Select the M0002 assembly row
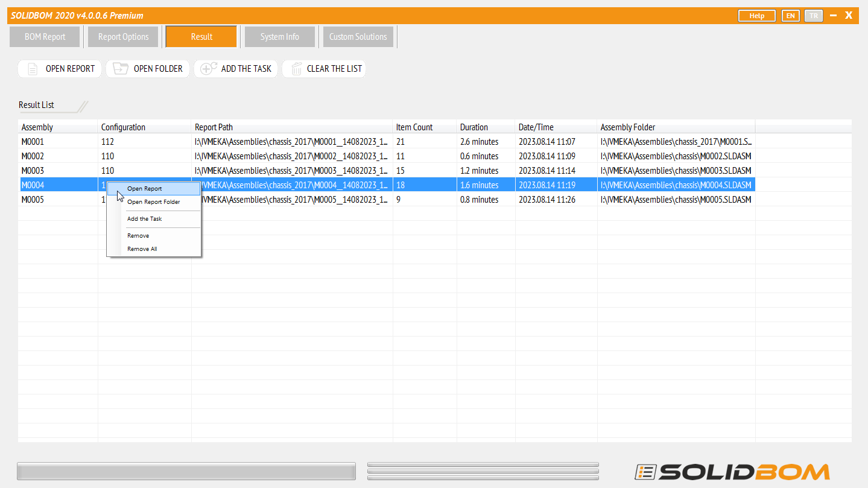Image resolution: width=868 pixels, height=488 pixels. 387,156
